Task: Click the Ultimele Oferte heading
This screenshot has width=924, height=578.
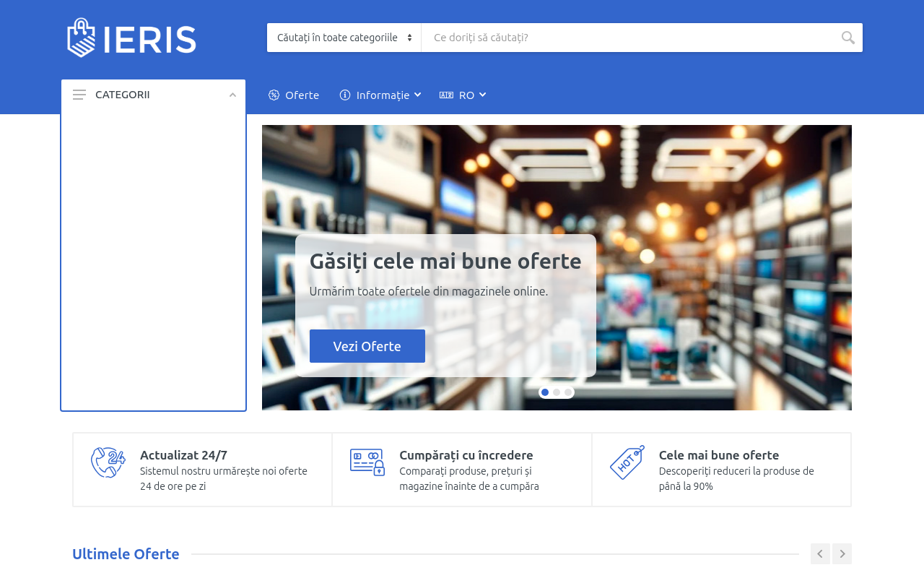Action: click(126, 554)
